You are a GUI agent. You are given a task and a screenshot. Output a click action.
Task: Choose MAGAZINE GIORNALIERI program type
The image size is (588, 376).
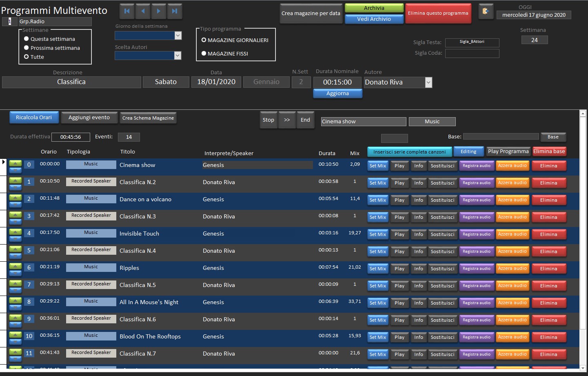point(204,40)
